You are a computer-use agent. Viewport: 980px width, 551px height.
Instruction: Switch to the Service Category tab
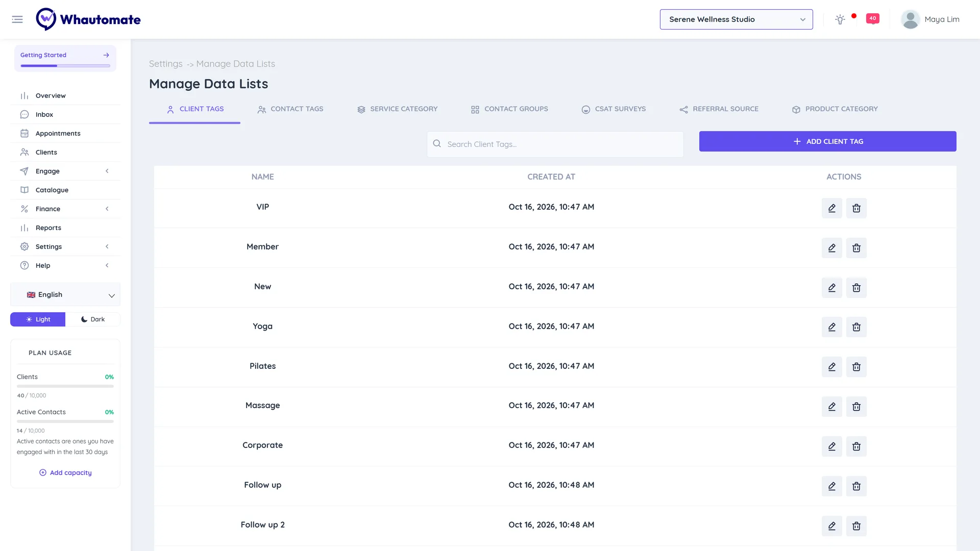[398, 109]
